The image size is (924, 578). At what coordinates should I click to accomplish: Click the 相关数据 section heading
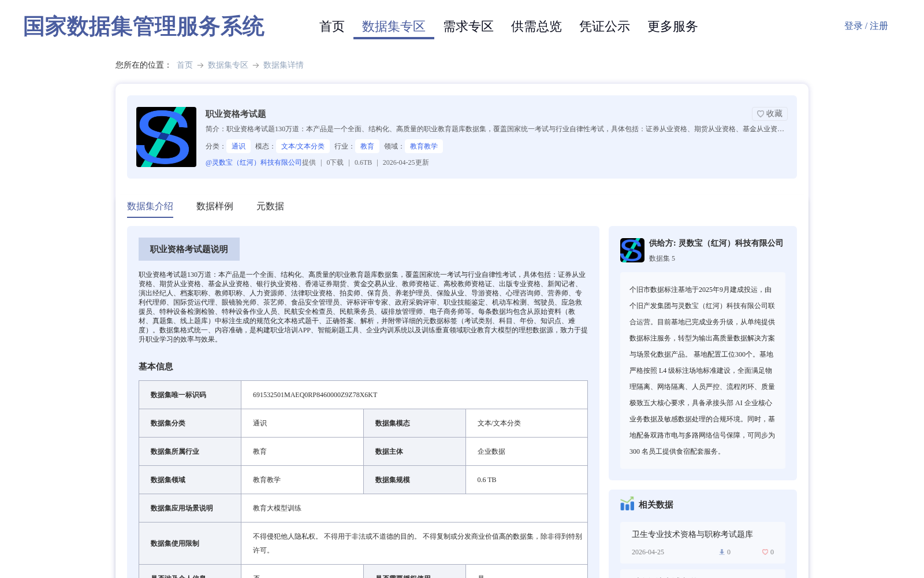click(656, 505)
